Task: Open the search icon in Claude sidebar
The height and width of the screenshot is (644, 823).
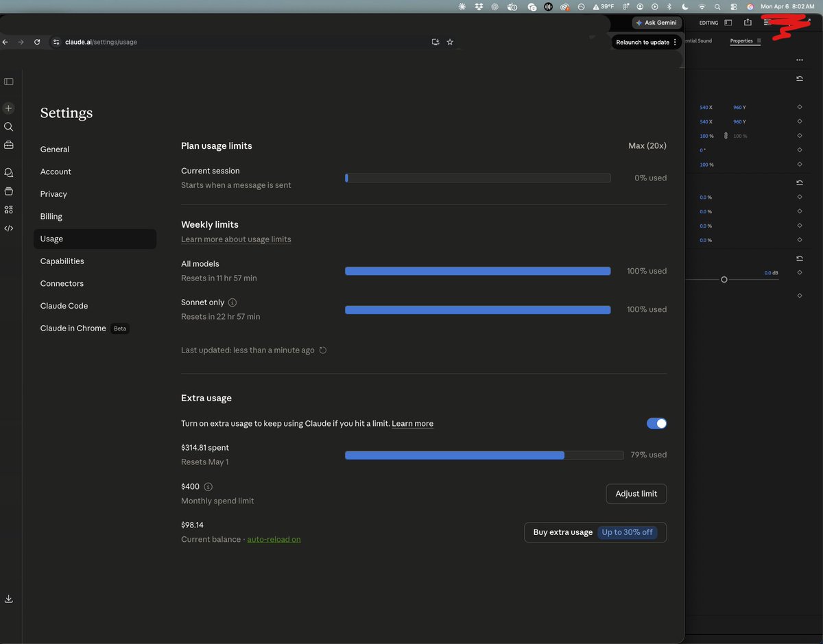Action: click(x=8, y=127)
